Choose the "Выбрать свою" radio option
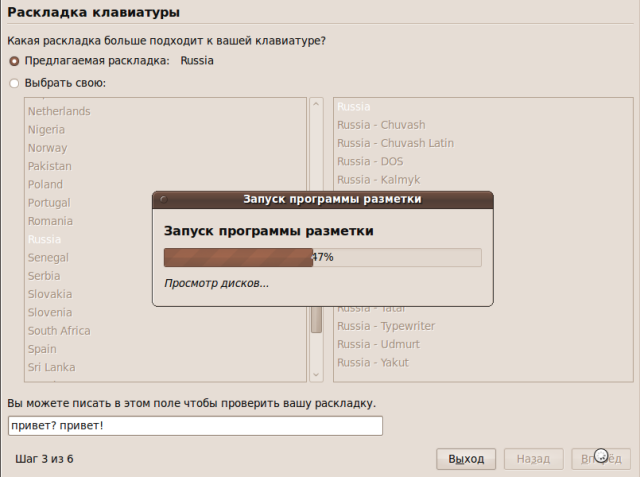Image resolution: width=640 pixels, height=477 pixels. pyautogui.click(x=14, y=83)
